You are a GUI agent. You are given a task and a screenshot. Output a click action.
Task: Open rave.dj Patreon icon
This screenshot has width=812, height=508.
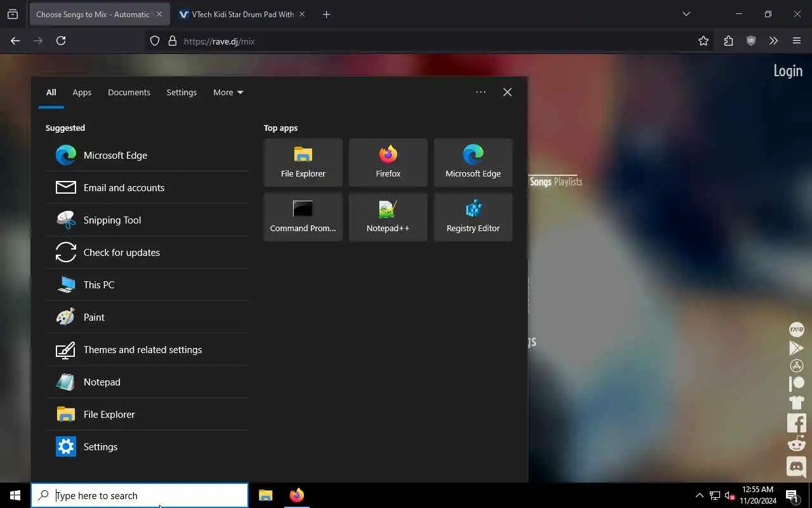click(796, 384)
